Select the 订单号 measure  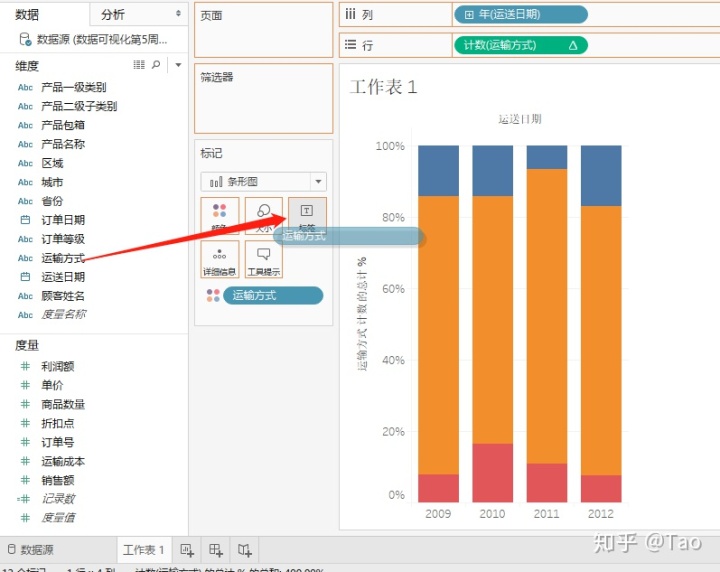coord(57,443)
